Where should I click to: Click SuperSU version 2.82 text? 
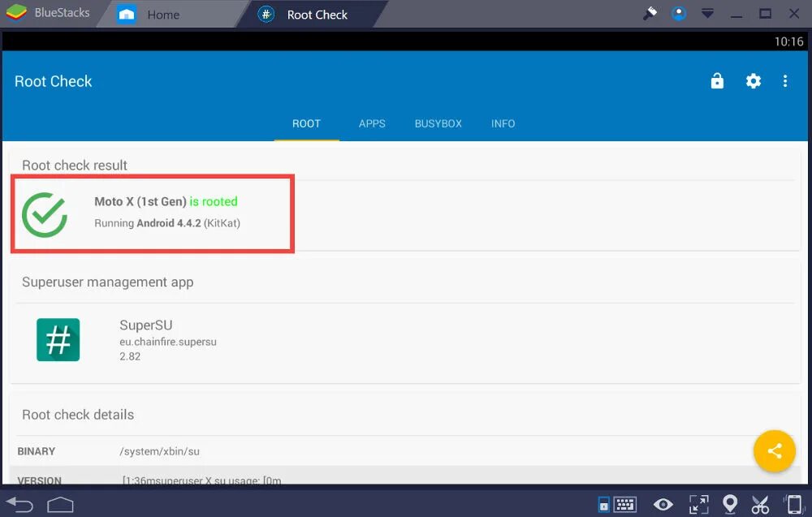point(130,356)
